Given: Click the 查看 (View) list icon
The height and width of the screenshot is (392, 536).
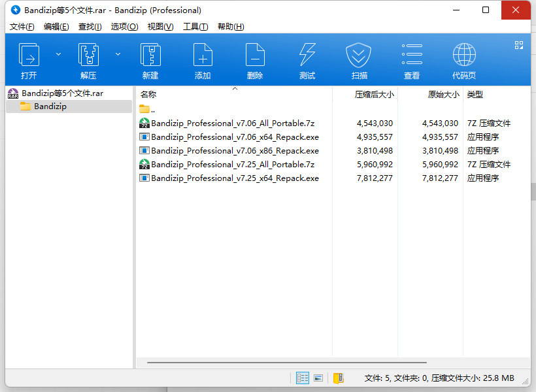Looking at the screenshot, I should point(412,54).
